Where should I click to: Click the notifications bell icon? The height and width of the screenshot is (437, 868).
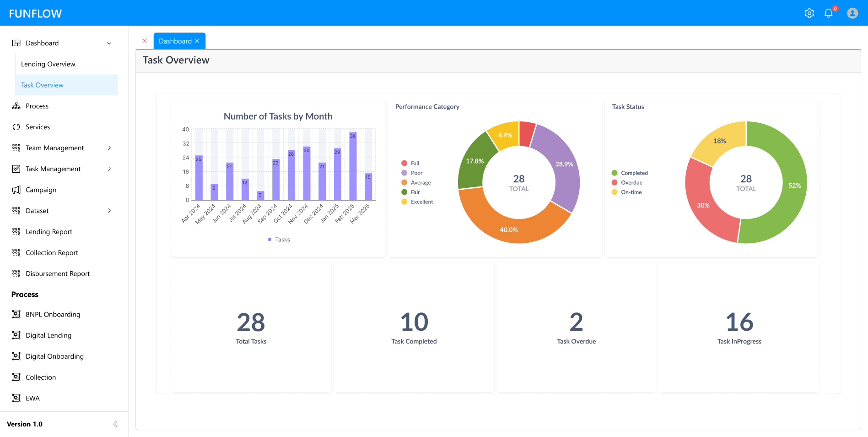(x=828, y=13)
